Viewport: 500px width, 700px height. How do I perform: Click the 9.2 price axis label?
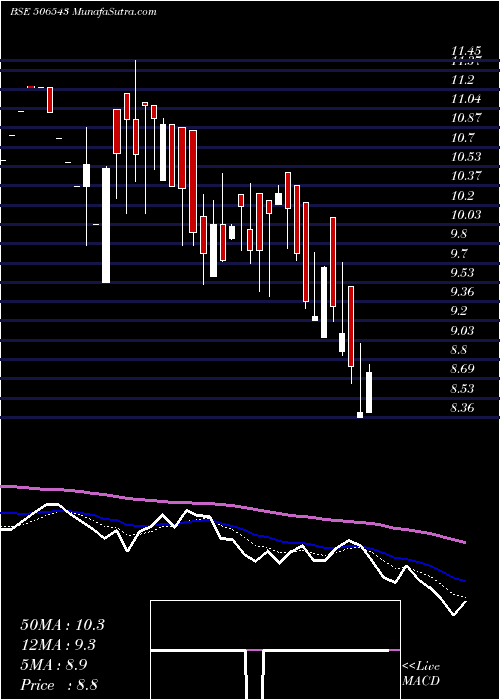pos(458,311)
